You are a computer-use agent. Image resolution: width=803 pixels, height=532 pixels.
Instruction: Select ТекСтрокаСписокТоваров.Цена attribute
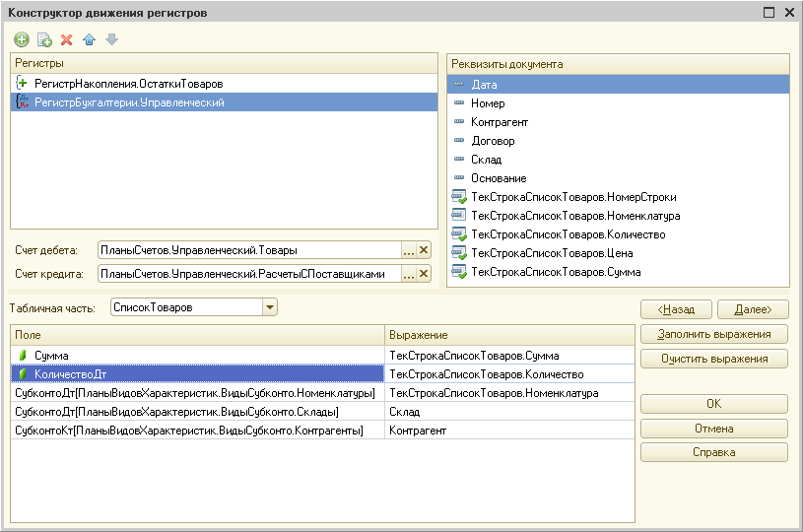click(x=552, y=253)
